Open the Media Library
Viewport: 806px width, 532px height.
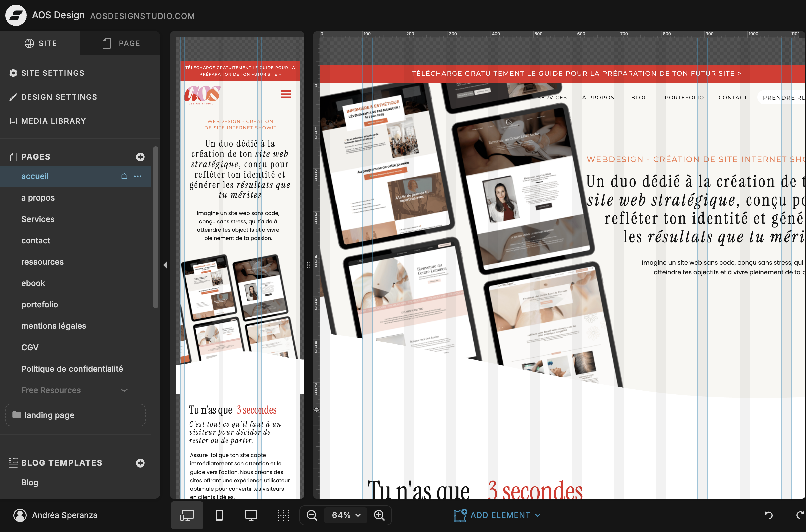click(53, 121)
